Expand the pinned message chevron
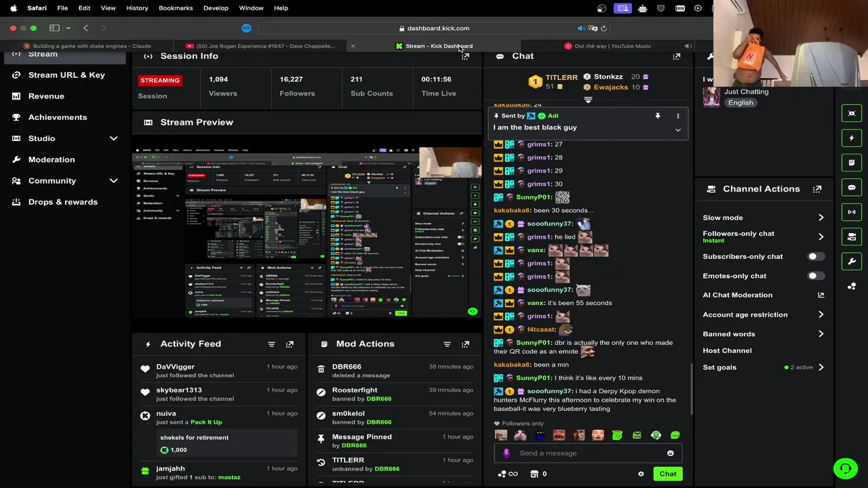The height and width of the screenshot is (488, 868). (x=677, y=129)
